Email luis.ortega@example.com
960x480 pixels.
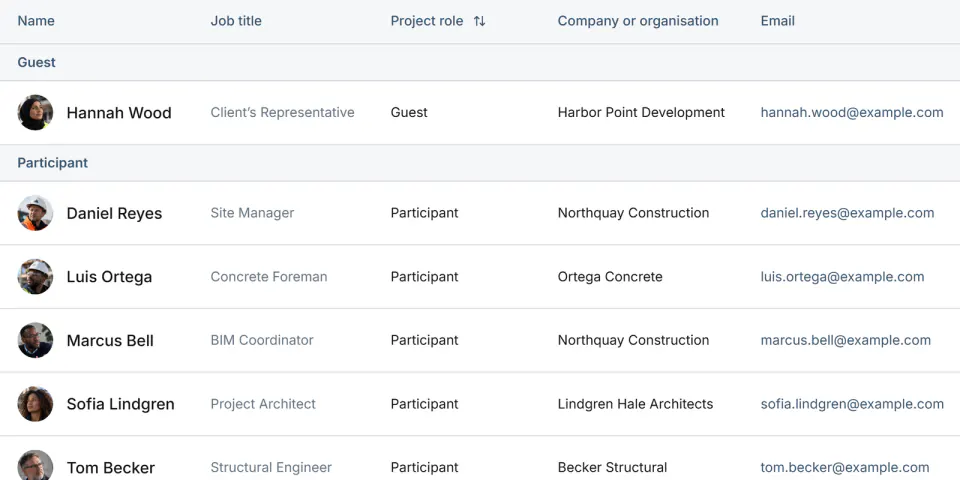pyautogui.click(x=842, y=277)
